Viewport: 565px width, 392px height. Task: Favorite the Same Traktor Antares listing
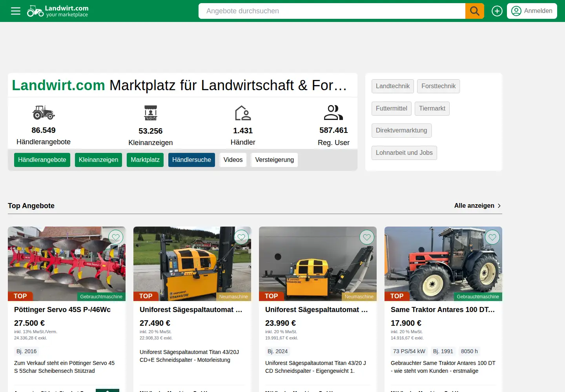[492, 237]
